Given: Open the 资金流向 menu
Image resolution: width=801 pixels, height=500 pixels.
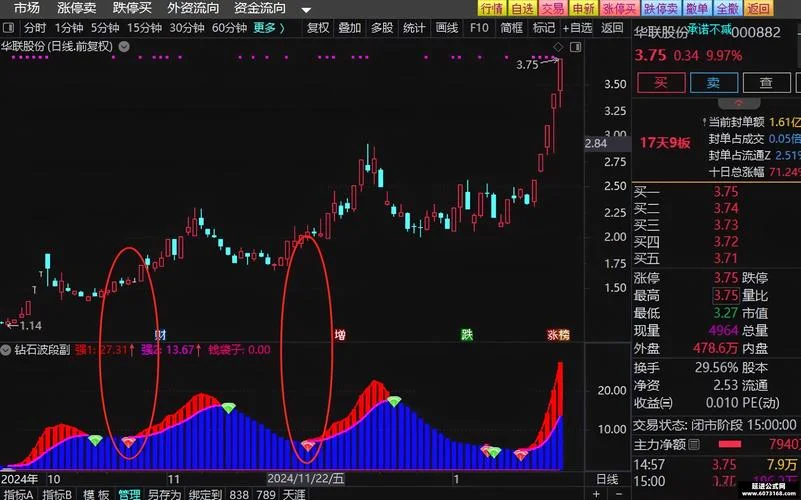Looking at the screenshot, I should [x=260, y=8].
